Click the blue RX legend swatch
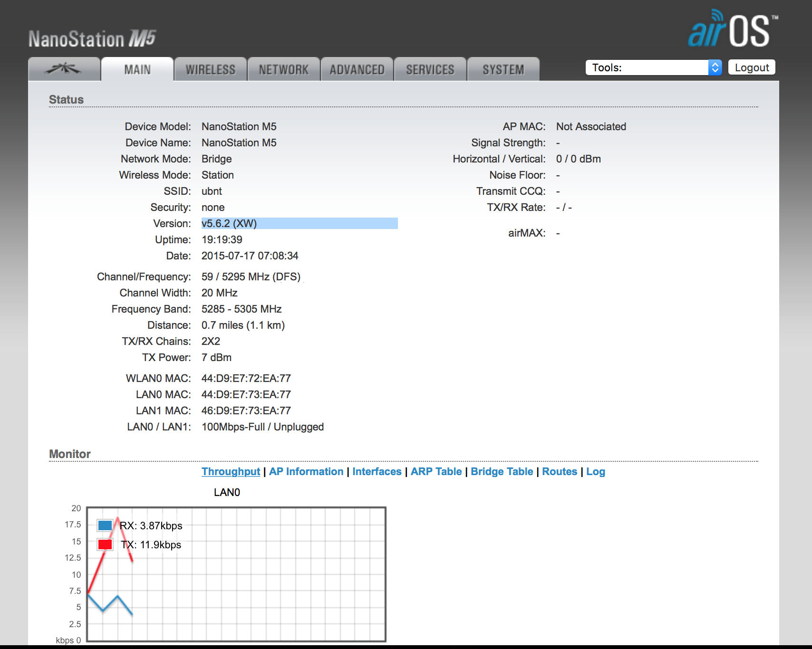The image size is (812, 649). point(105,525)
